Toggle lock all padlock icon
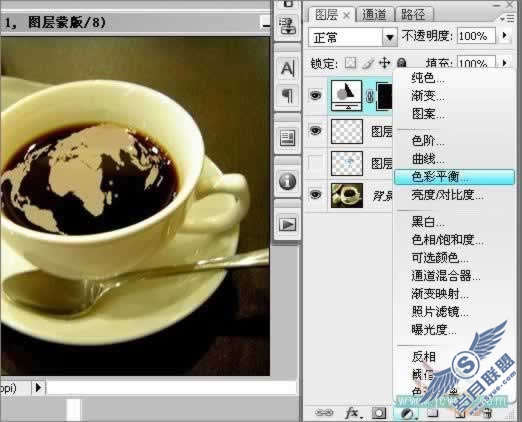Image resolution: width=522 pixels, height=422 pixels. (x=402, y=63)
